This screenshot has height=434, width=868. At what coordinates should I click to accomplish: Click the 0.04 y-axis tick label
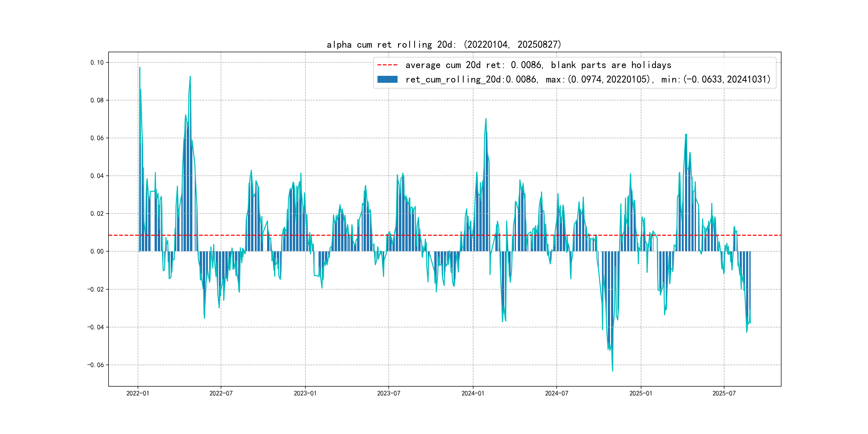tap(97, 175)
